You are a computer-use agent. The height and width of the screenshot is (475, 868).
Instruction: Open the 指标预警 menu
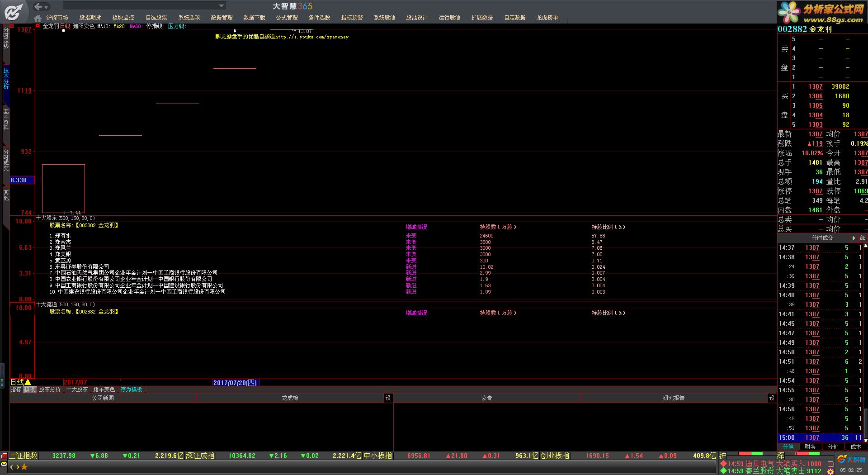pos(352,18)
